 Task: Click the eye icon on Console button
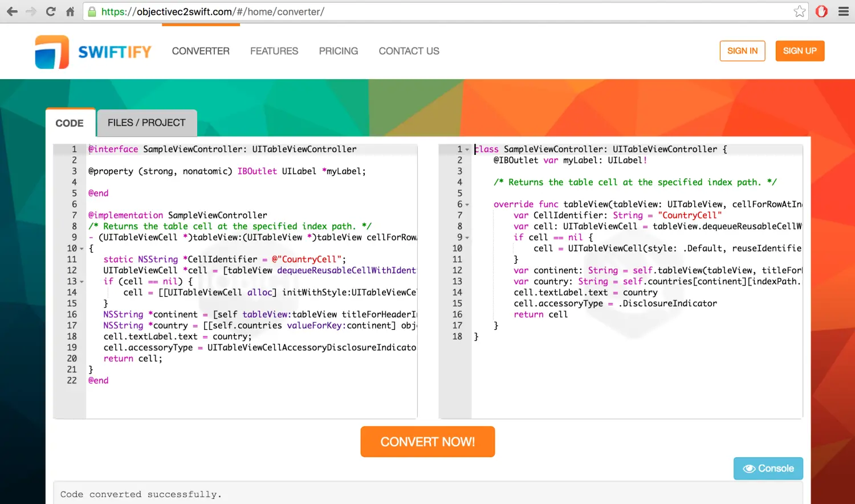(x=749, y=469)
